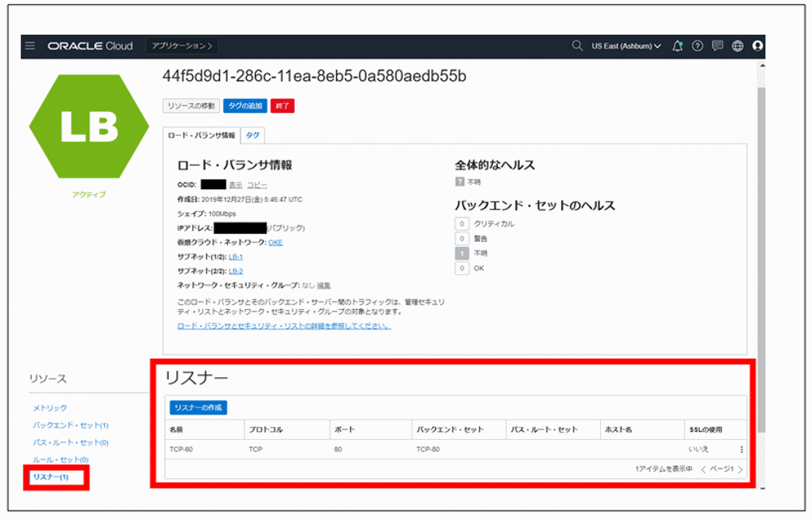Click the red 終了 terminate button
The width and height of the screenshot is (812, 521).
(282, 105)
